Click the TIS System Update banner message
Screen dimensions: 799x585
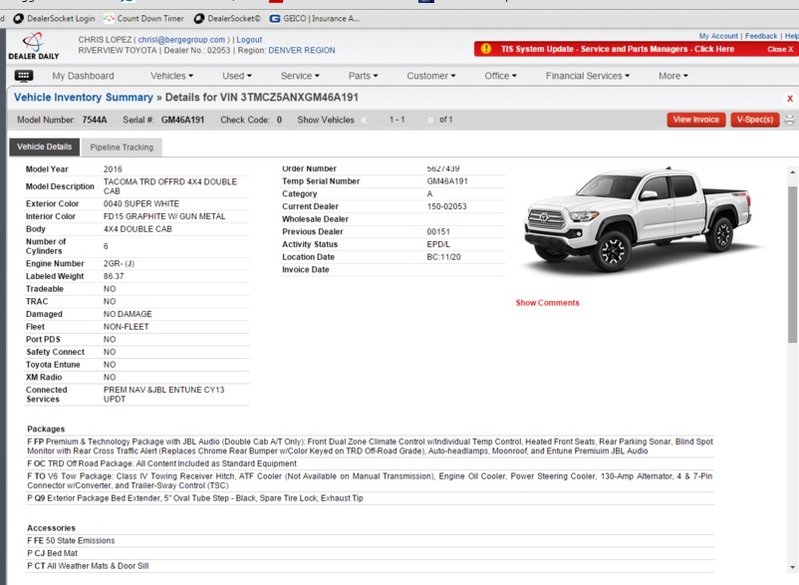617,49
